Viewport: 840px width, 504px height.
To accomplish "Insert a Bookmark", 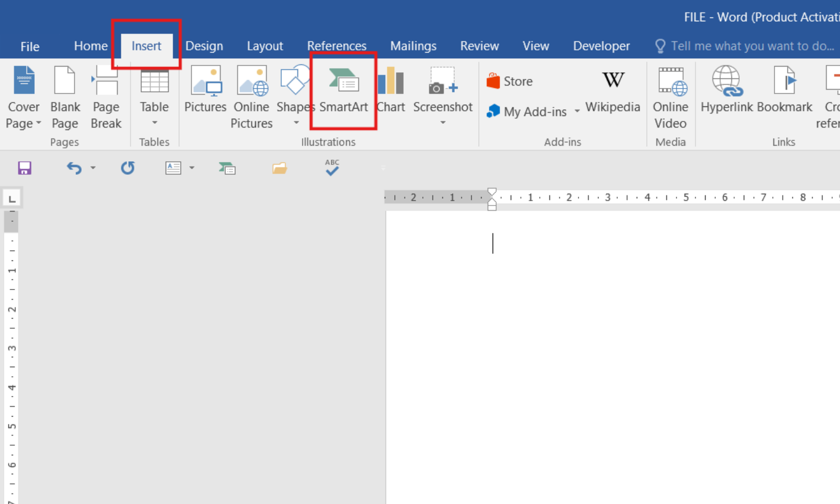I will coord(784,92).
